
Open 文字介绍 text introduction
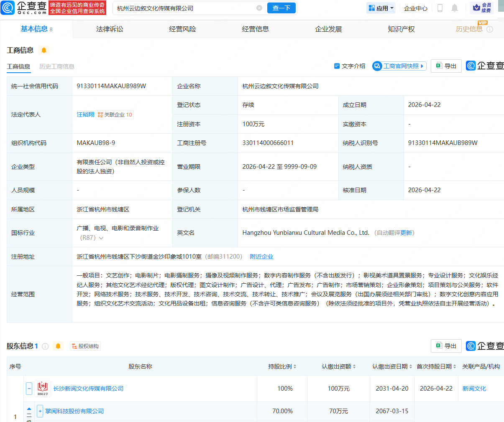tap(350, 66)
